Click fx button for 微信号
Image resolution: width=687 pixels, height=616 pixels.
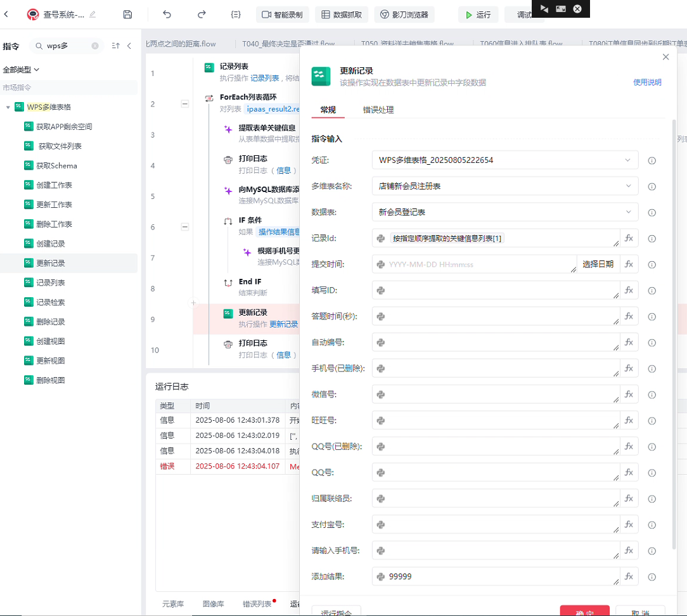[x=629, y=394]
